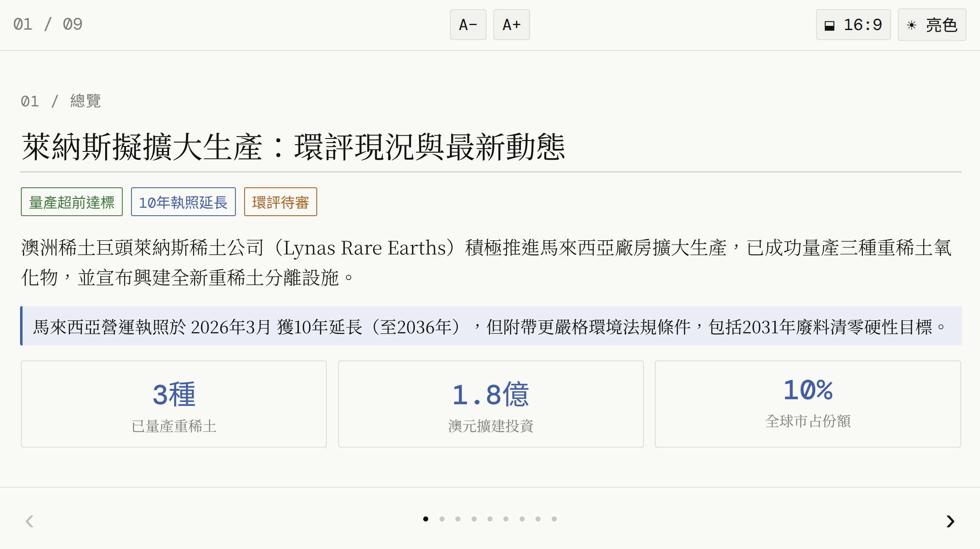This screenshot has height=549, width=980.
Task: Click the blue license-extension callout box
Action: tap(491, 326)
